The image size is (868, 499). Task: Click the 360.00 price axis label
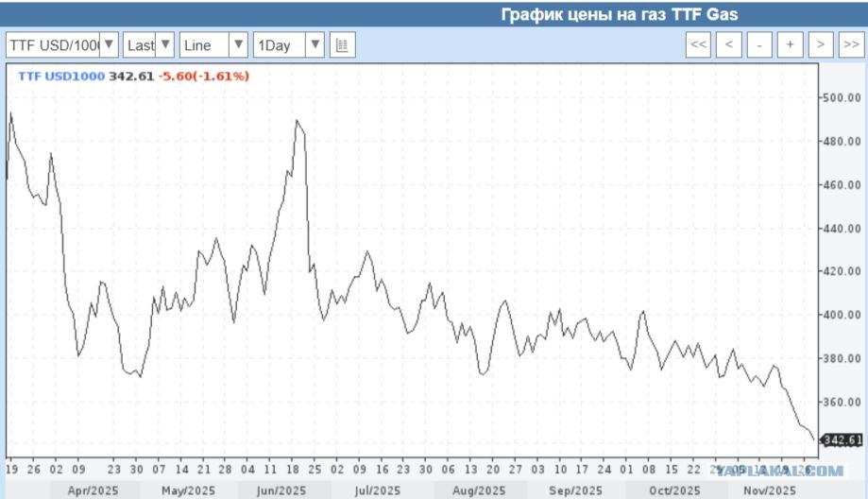point(842,402)
